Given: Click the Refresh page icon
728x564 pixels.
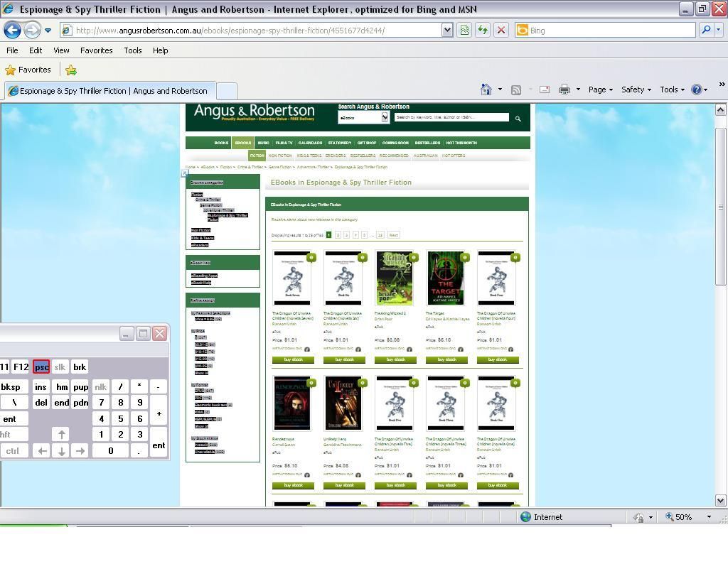Looking at the screenshot, I should click(483, 31).
